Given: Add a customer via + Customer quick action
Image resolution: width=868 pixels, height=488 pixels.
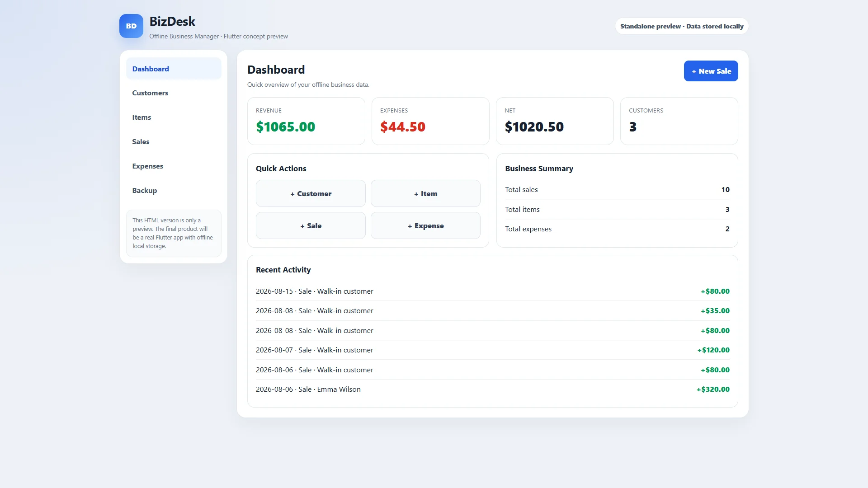Looking at the screenshot, I should point(311,193).
